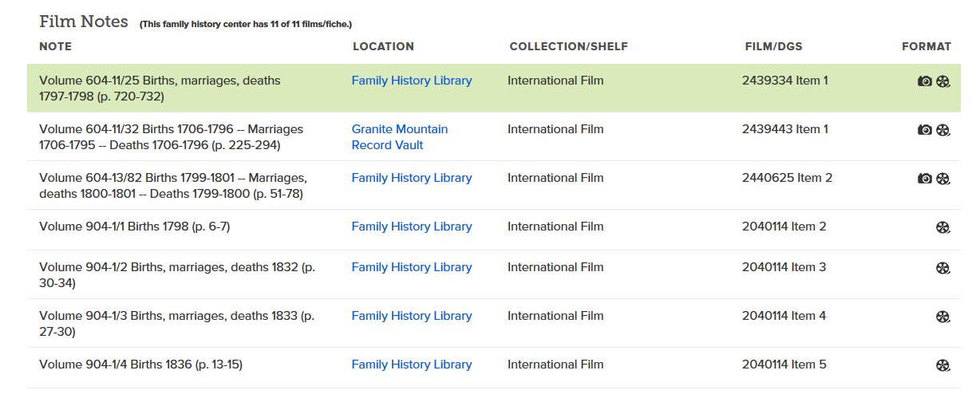Viewport: 980px width, 394px height.
Task: Open camera images for film 2439443
Action: coord(925,130)
